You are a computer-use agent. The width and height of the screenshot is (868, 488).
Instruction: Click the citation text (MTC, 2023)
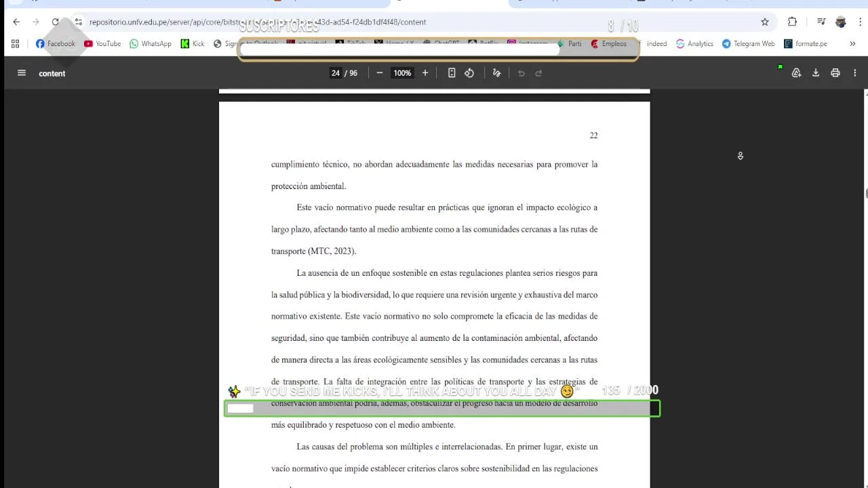pos(332,251)
